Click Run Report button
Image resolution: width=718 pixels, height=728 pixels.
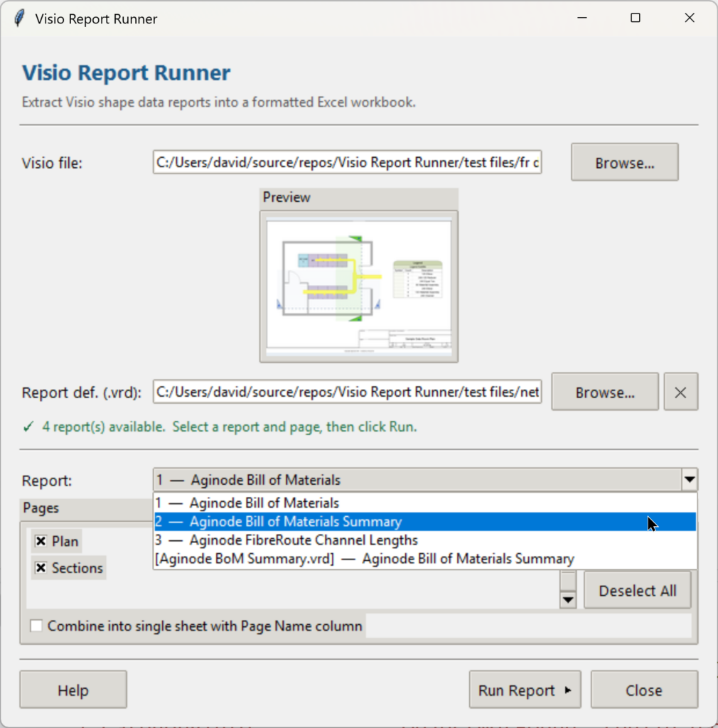(x=525, y=690)
